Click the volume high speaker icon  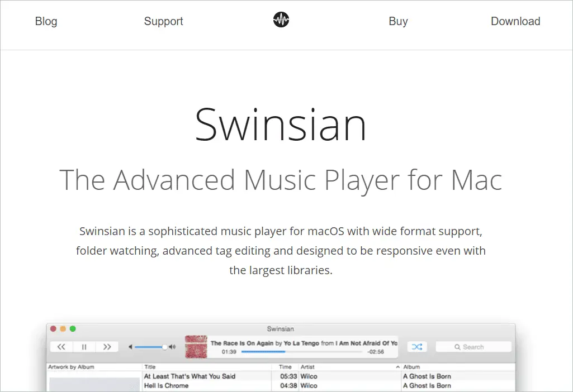click(173, 347)
